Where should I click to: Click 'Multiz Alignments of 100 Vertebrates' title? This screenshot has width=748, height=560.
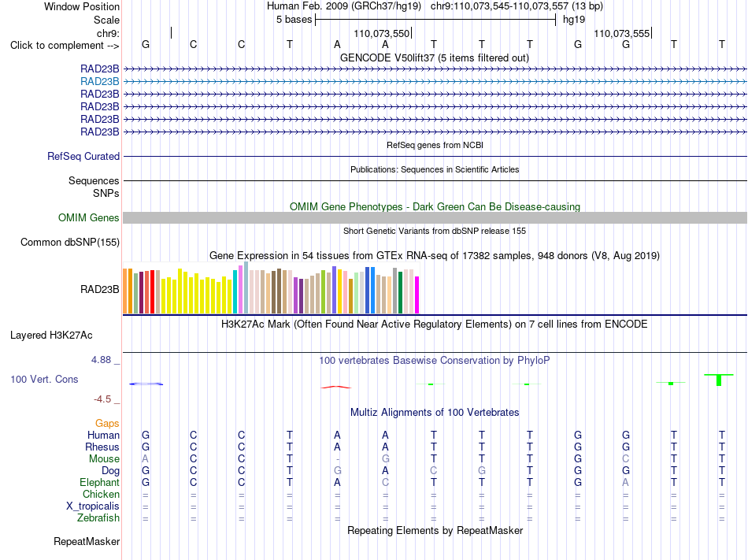435,413
